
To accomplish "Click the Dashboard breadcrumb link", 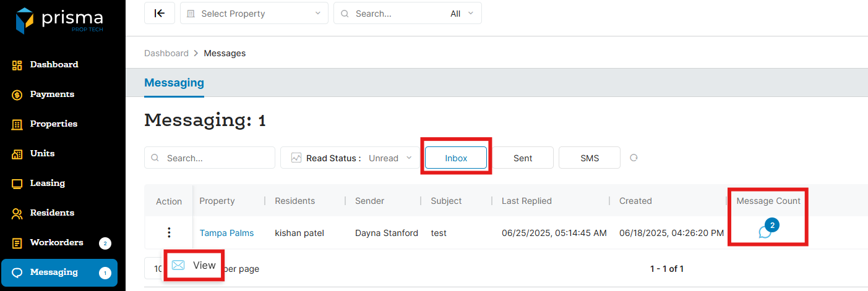I will pos(166,53).
